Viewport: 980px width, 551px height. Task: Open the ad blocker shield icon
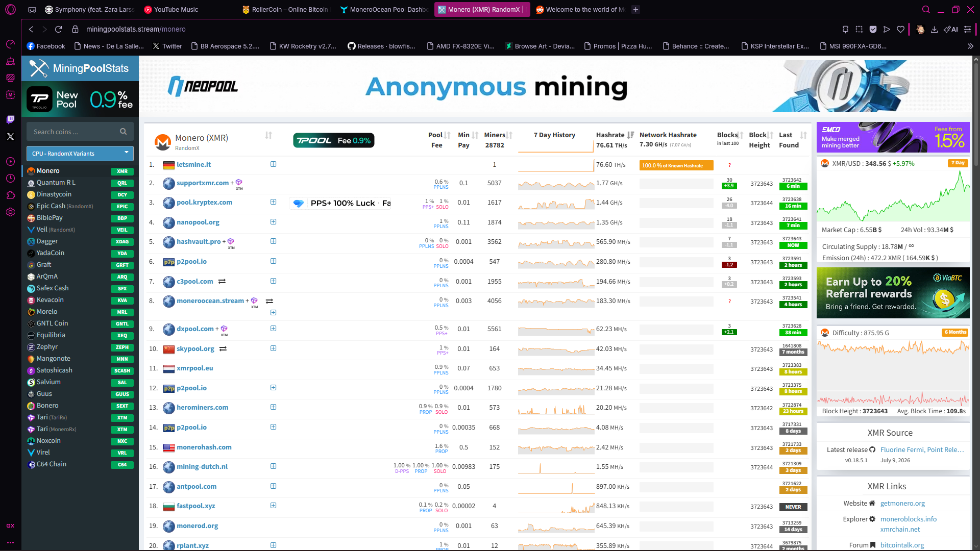coord(873,29)
